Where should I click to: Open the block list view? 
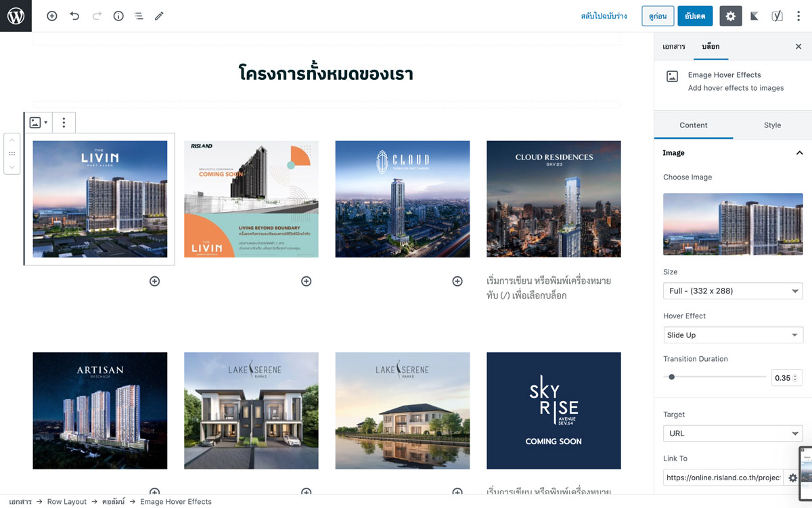(x=139, y=16)
